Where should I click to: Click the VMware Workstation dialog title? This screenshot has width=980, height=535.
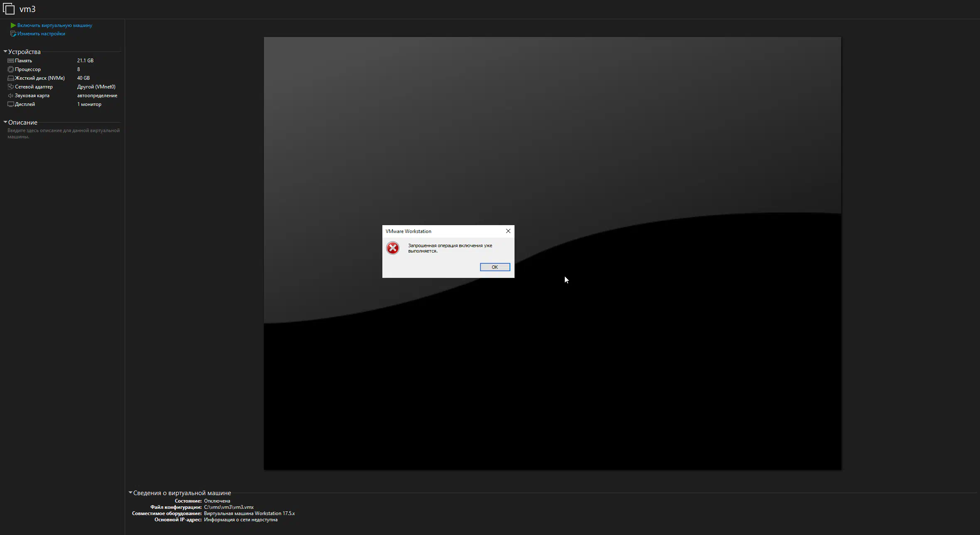pyautogui.click(x=409, y=231)
